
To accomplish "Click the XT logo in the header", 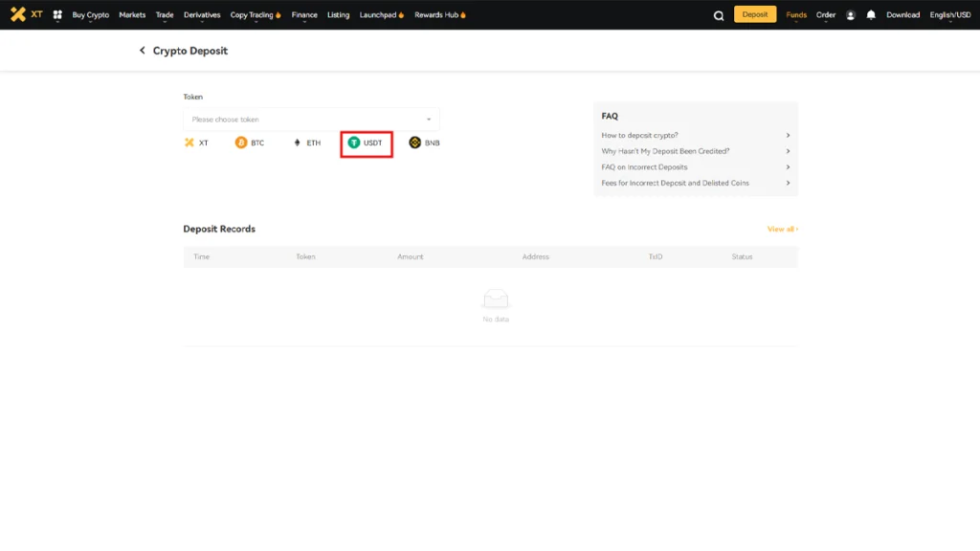I will coord(26,14).
